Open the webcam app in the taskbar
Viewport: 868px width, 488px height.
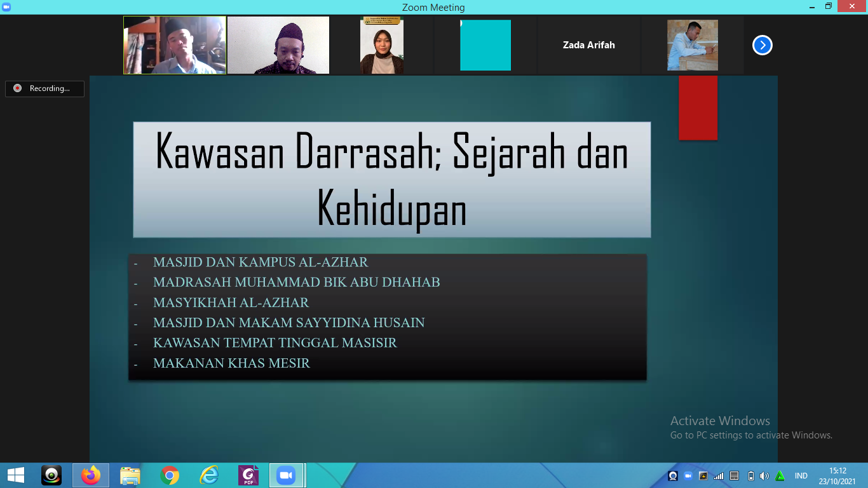tap(51, 475)
